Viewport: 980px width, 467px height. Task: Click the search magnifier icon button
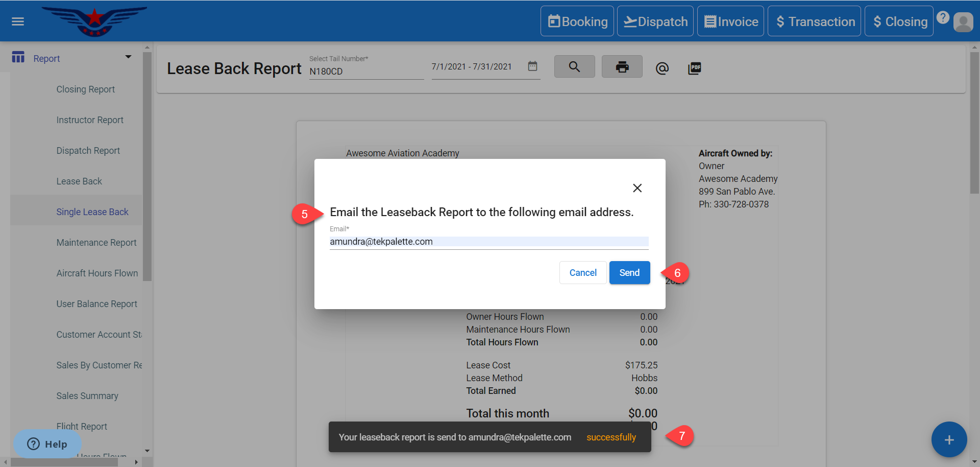(574, 67)
